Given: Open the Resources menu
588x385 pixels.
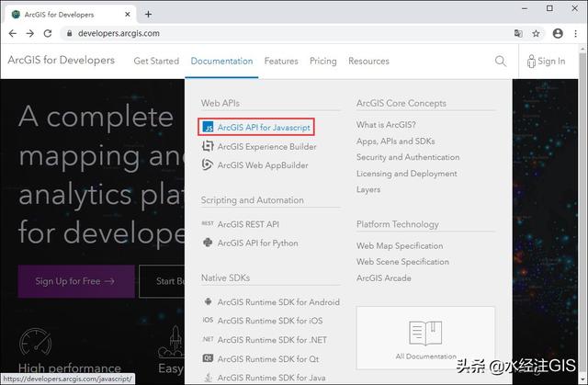Looking at the screenshot, I should pyautogui.click(x=368, y=62).
